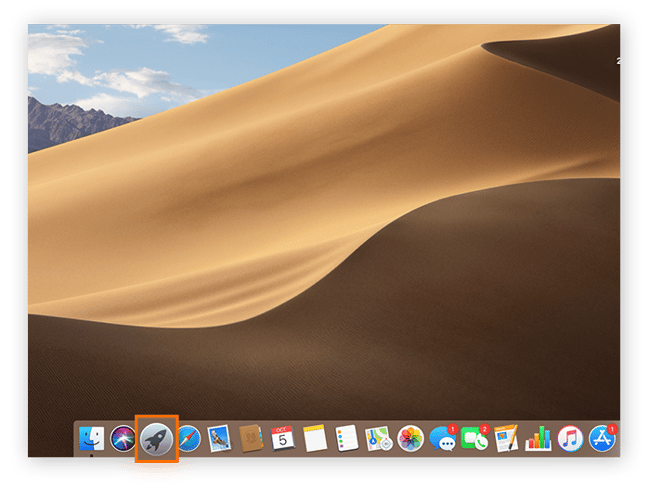Open the Mail stamp icon
The height and width of the screenshot is (487, 650).
[219, 439]
